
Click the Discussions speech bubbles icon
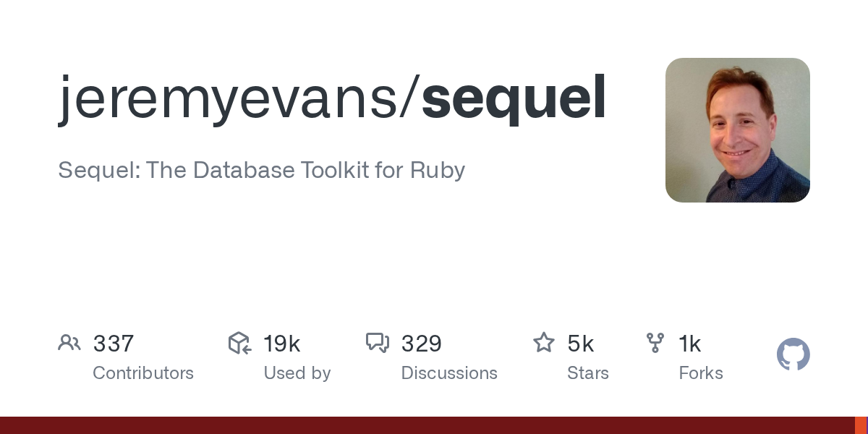(378, 343)
